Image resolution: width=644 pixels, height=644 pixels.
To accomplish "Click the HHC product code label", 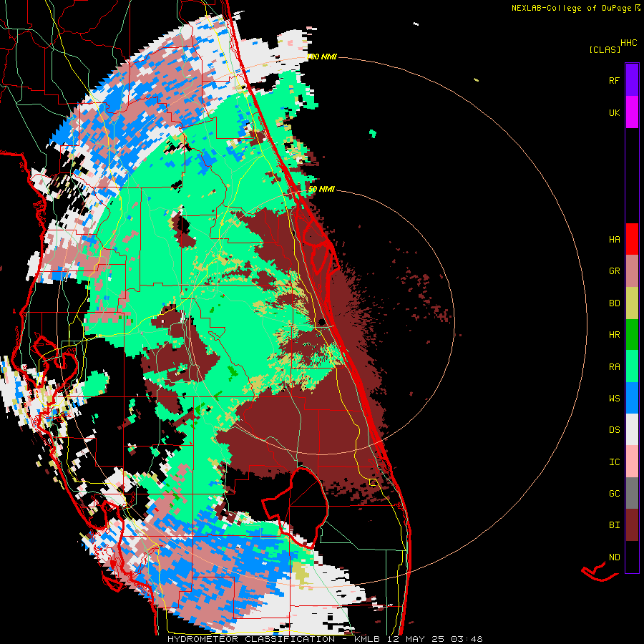I will 628,43.
